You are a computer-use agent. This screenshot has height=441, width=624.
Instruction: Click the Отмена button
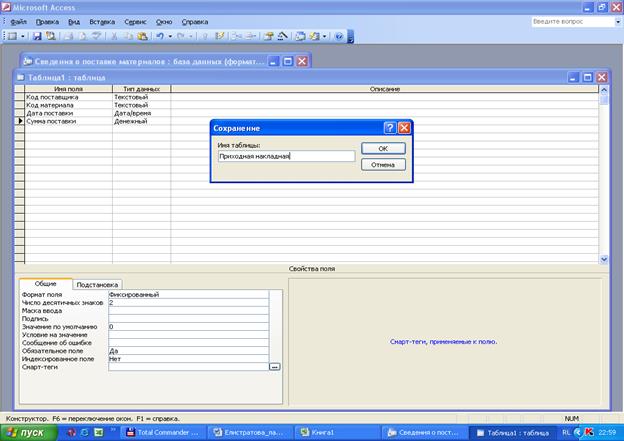tap(382, 164)
